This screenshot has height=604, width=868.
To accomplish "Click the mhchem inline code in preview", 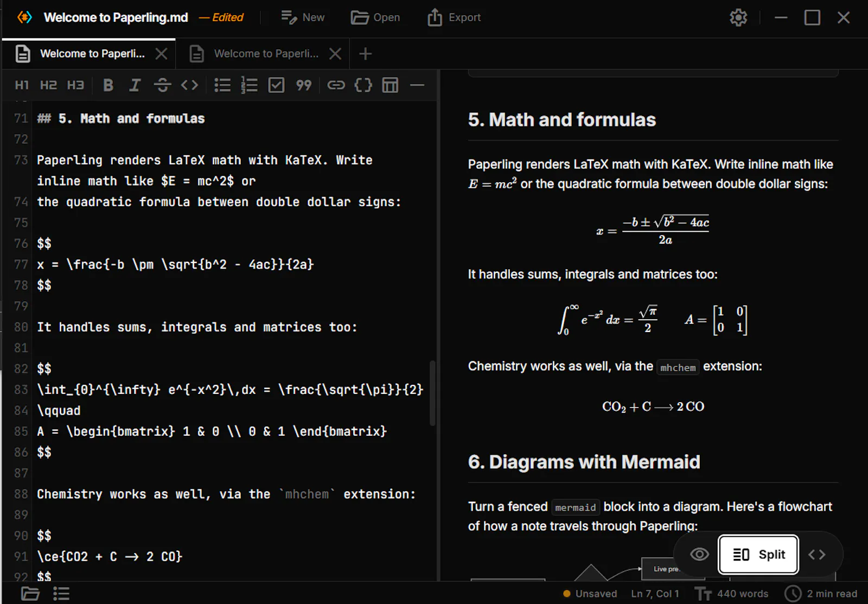I will (x=678, y=367).
